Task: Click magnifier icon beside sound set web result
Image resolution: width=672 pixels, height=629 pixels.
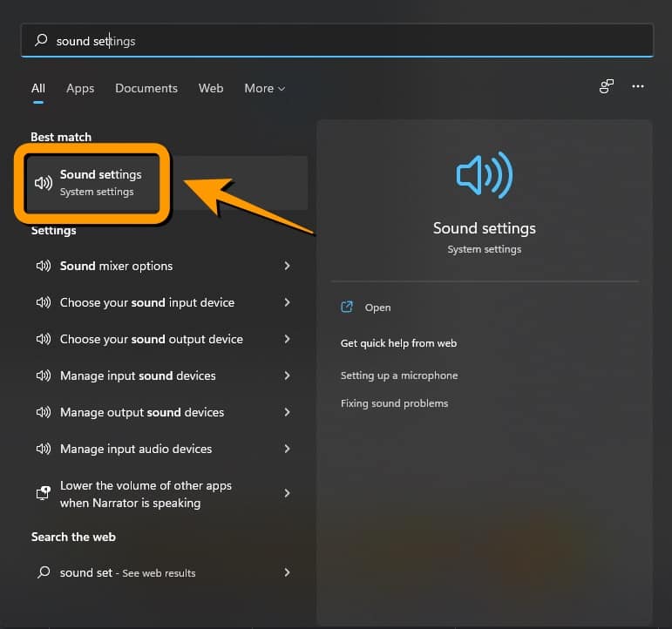Action: (x=43, y=573)
